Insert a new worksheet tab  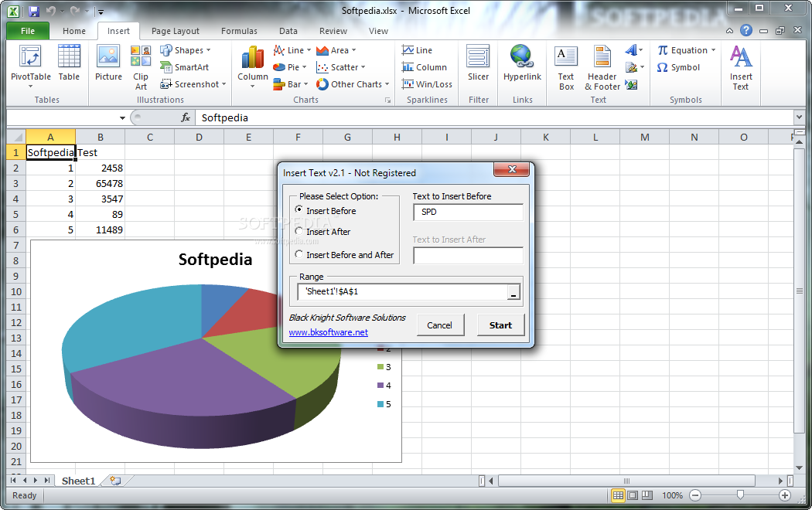point(115,481)
